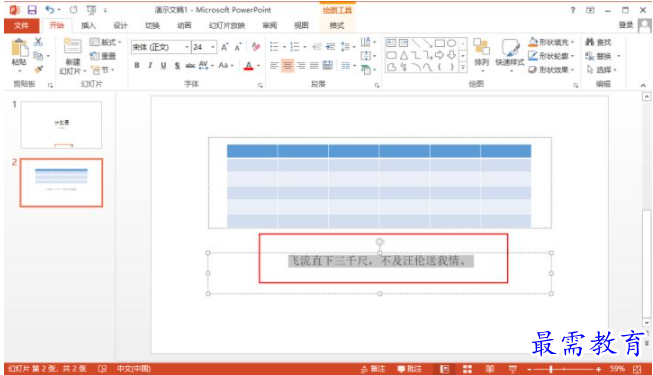Toggle center text alignment

click(x=287, y=65)
